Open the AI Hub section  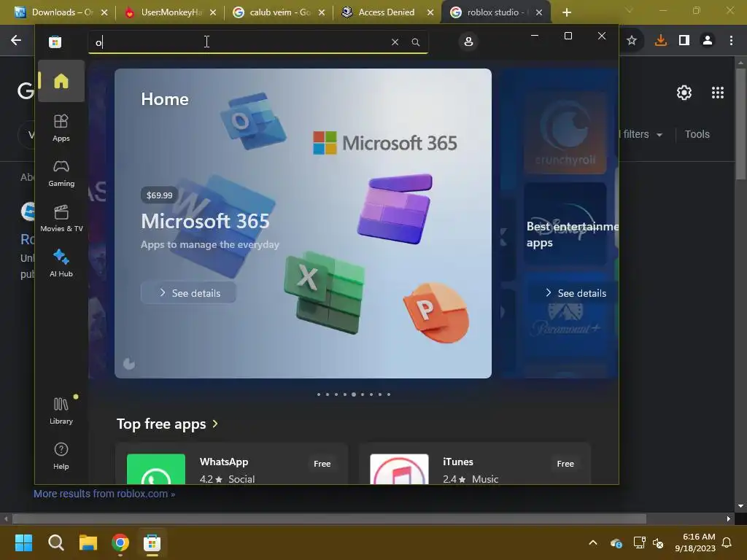(x=61, y=262)
